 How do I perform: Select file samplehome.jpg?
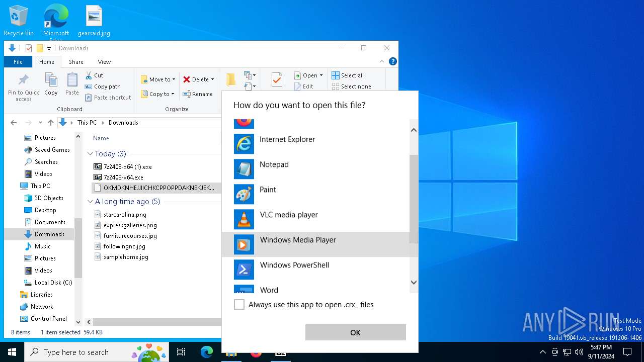[126, 257]
